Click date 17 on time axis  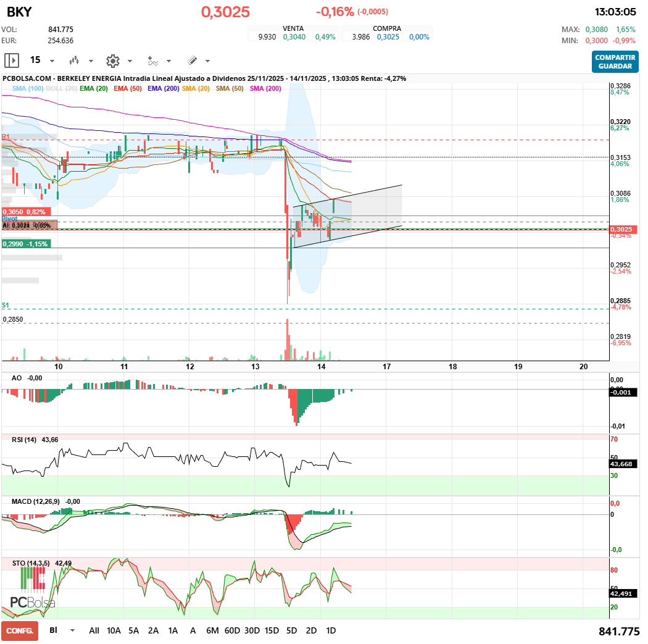[386, 367]
